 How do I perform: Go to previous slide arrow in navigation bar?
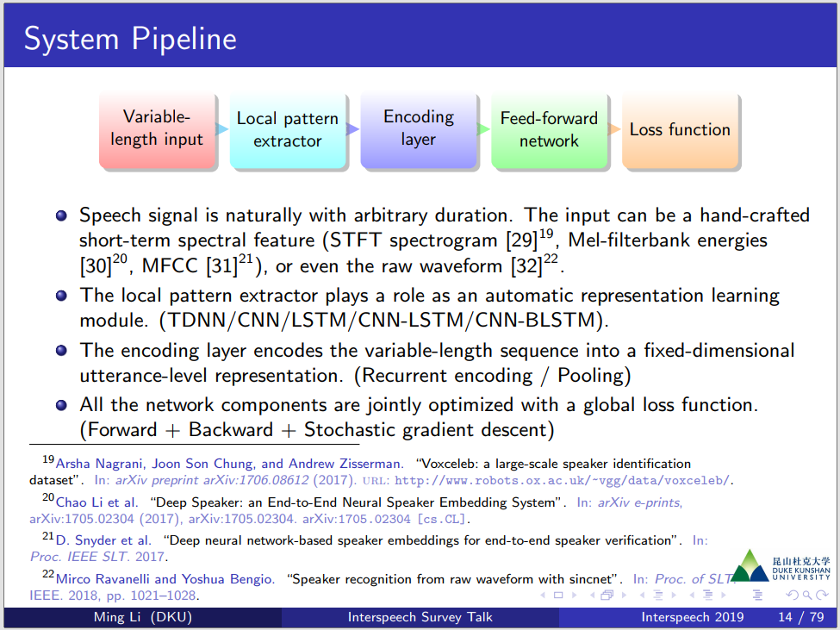tap(543, 596)
